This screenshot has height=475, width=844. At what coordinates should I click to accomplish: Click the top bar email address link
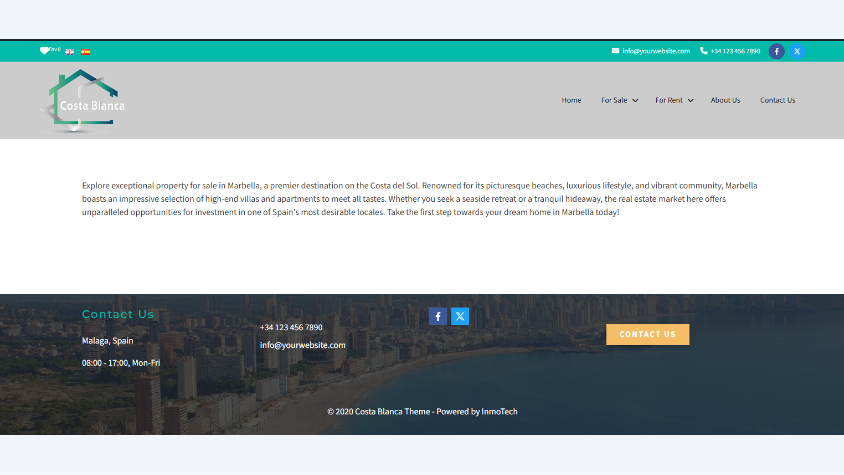click(656, 51)
